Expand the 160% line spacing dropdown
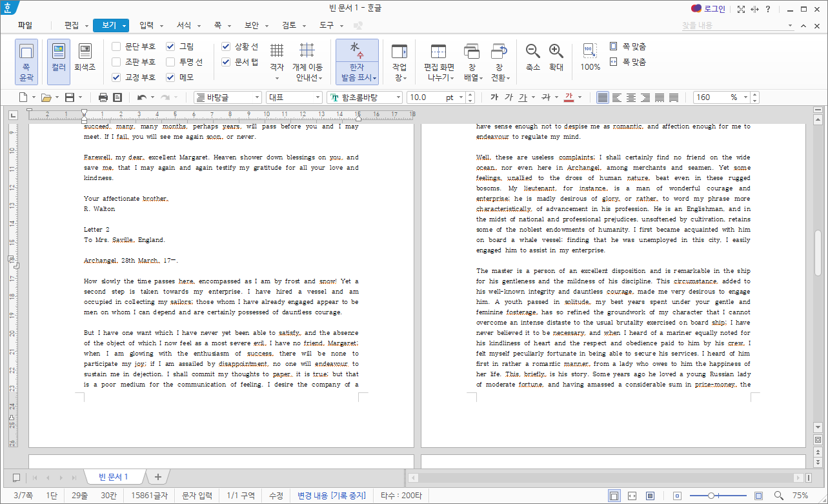The height and width of the screenshot is (504, 828). [x=747, y=97]
